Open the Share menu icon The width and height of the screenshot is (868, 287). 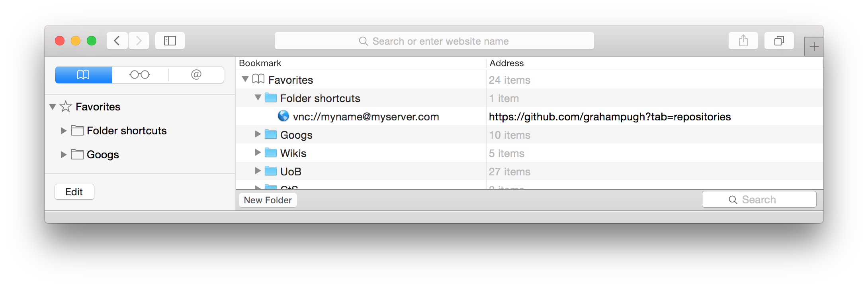pyautogui.click(x=743, y=41)
